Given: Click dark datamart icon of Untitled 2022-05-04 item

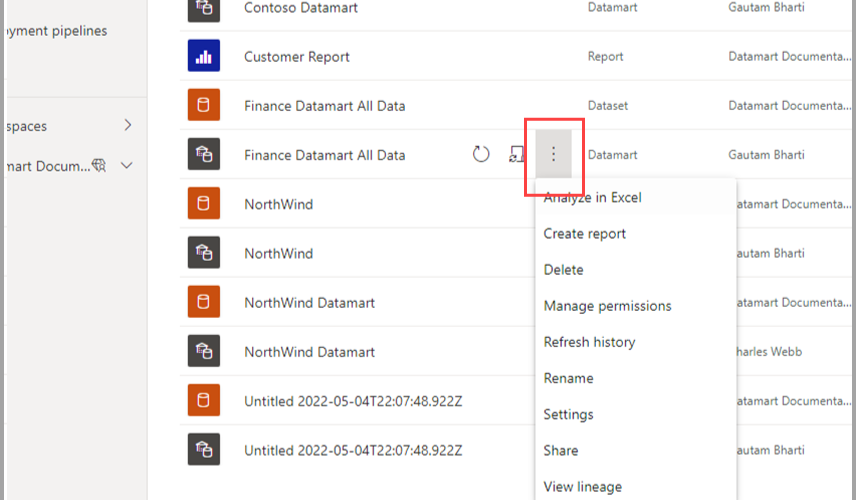Looking at the screenshot, I should click(204, 449).
